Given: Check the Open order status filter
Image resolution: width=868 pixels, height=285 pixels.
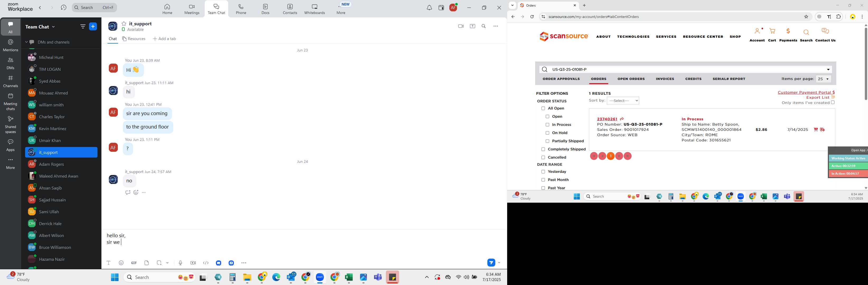Looking at the screenshot, I should point(547,117).
